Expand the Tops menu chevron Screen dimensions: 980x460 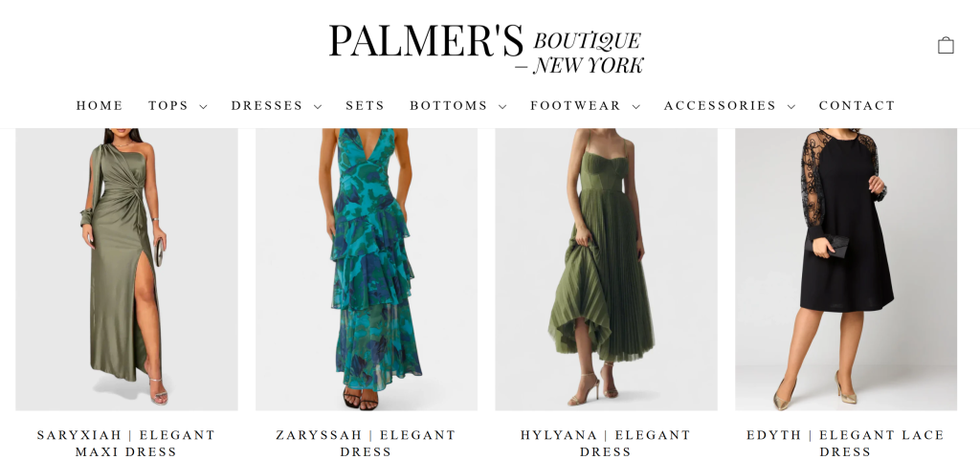203,107
